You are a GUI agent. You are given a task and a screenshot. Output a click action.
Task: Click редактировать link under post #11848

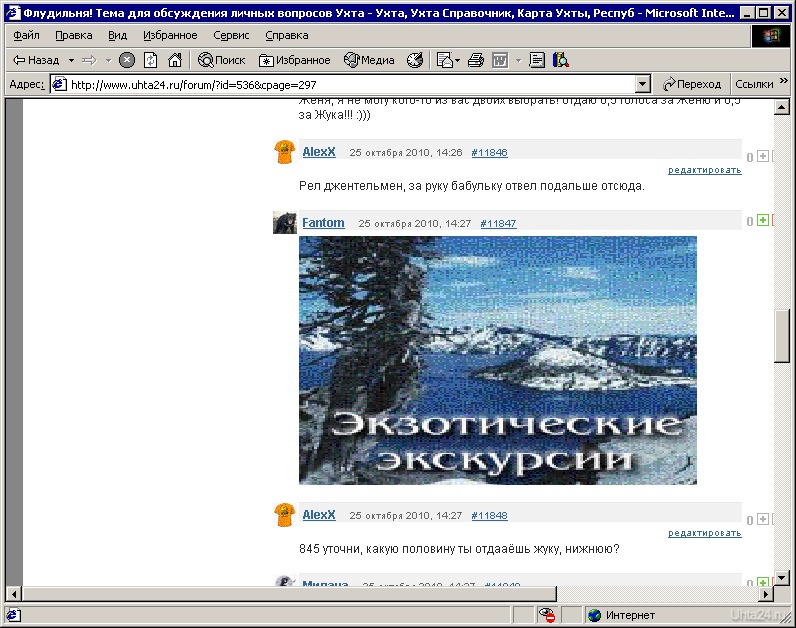pyautogui.click(x=705, y=533)
